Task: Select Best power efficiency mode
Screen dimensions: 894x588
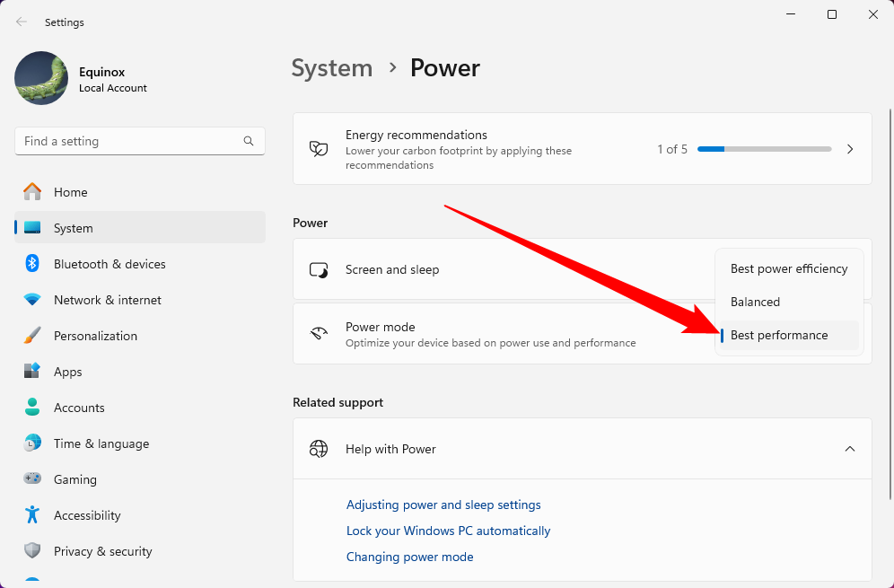Action: pyautogui.click(x=788, y=268)
